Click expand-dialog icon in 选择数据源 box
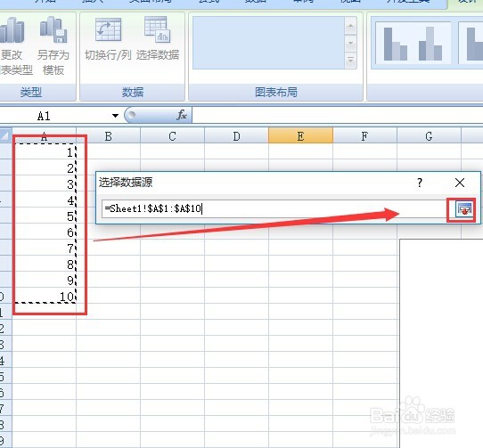The width and height of the screenshot is (483, 448). [464, 209]
